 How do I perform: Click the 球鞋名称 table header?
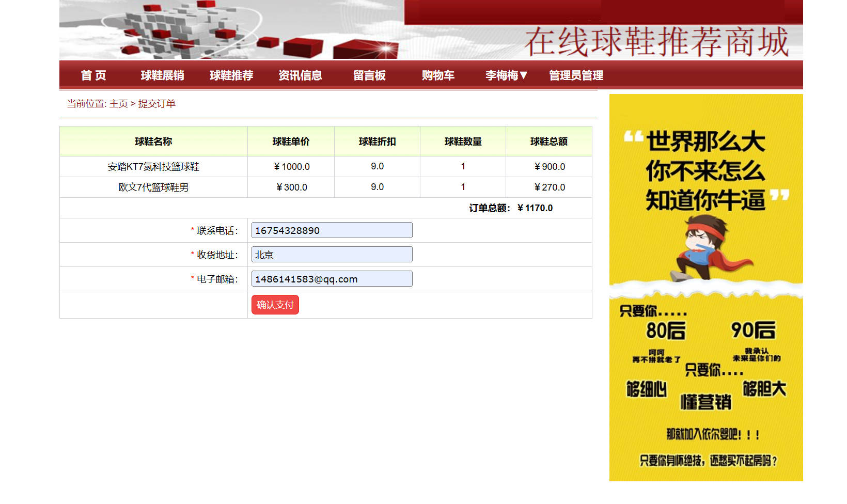point(153,141)
